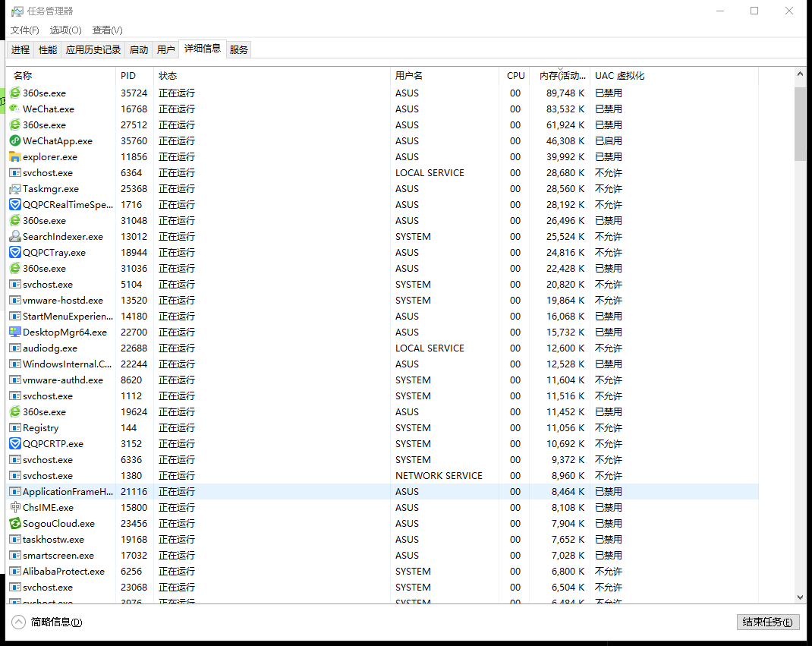
Task: Click the Registry process icon
Action: point(15,428)
